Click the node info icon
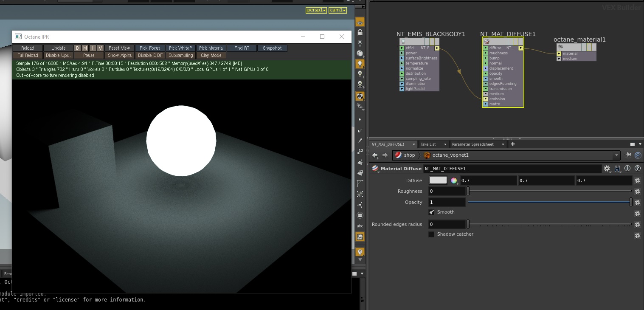 pyautogui.click(x=627, y=169)
